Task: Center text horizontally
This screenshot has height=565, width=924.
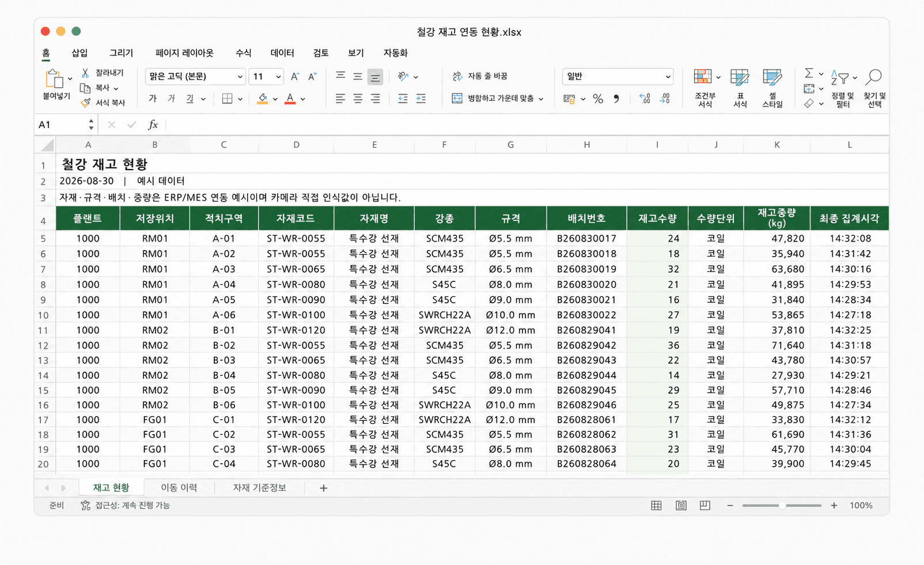Action: click(x=358, y=99)
